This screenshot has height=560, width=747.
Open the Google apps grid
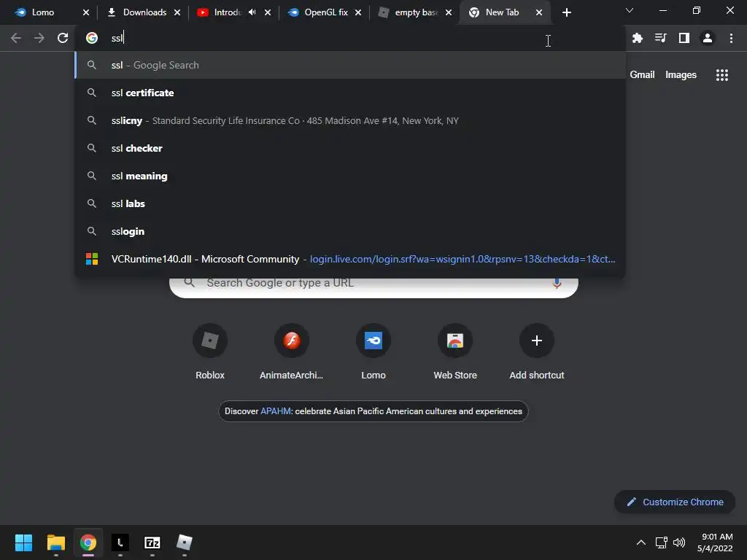pos(721,75)
